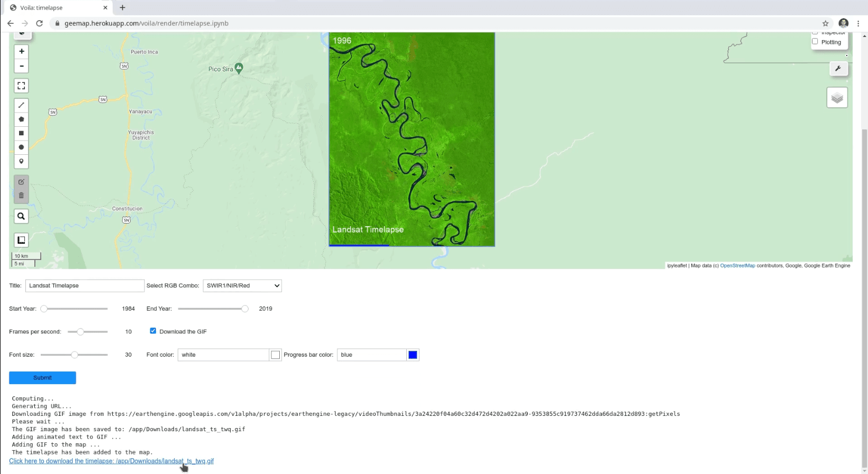Open the timelapse GIF download link
This screenshot has width=868, height=474.
[x=111, y=461]
